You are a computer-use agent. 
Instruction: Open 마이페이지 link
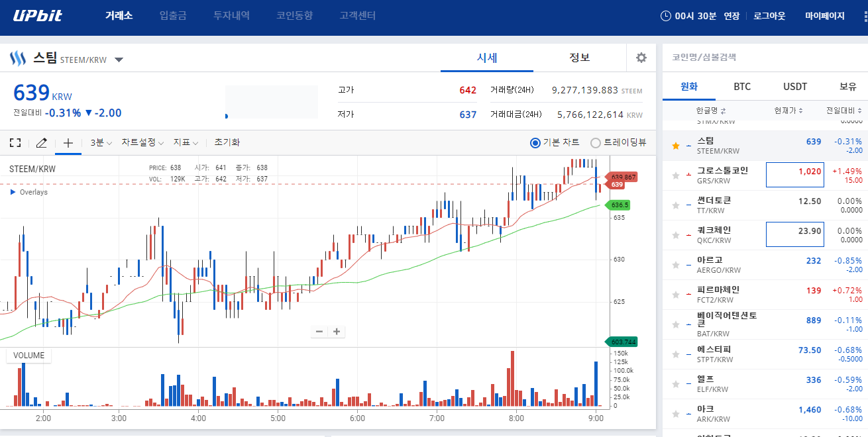pos(825,16)
